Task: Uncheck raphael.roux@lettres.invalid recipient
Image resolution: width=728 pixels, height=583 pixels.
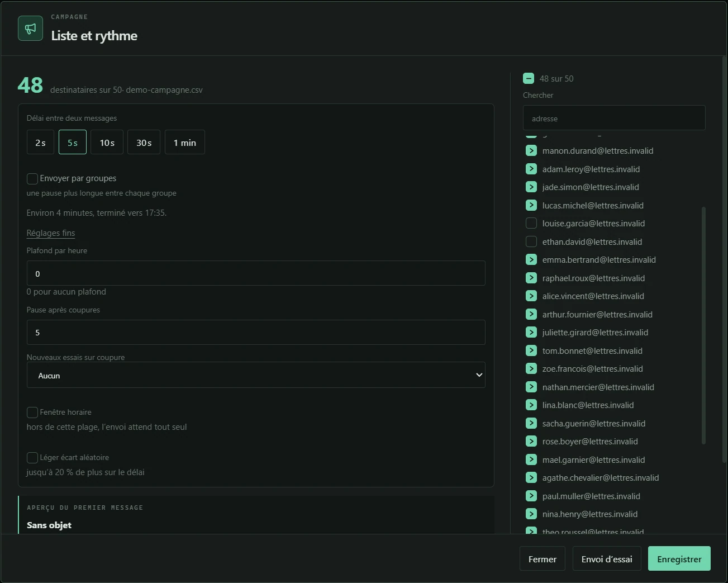Action: pos(531,278)
